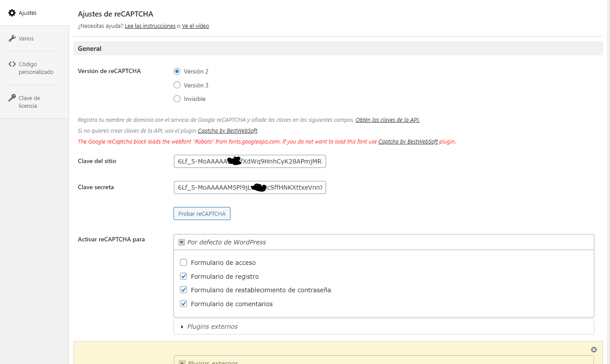Expand the Plugins externos section
The width and height of the screenshot is (610, 364).
(x=384, y=327)
